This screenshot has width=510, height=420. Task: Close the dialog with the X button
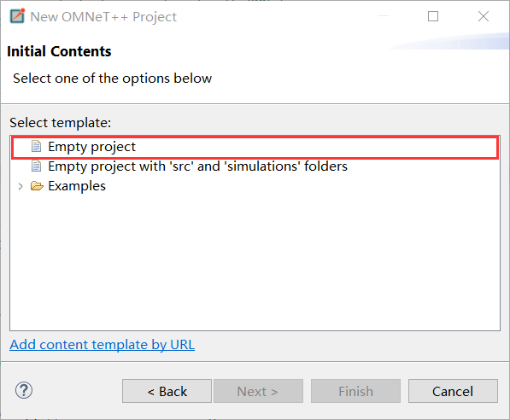point(484,16)
